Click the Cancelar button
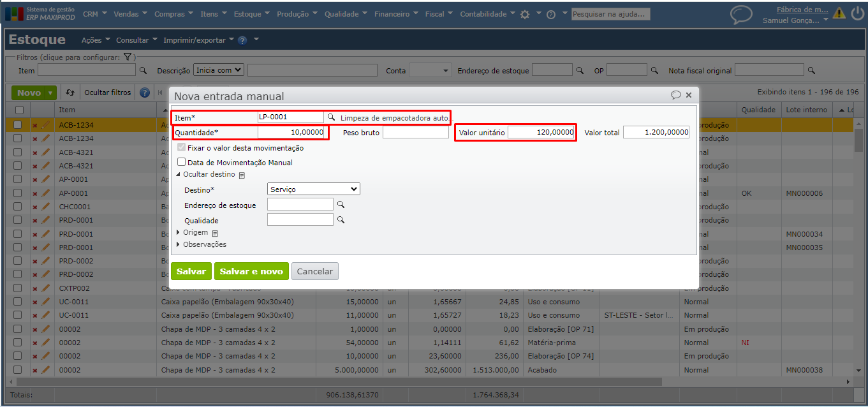 point(315,271)
